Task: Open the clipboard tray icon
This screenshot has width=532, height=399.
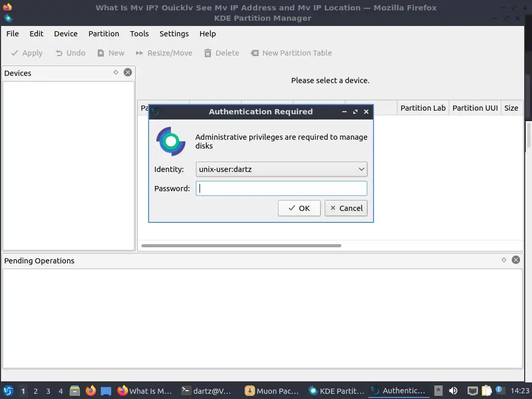Action: (486, 391)
